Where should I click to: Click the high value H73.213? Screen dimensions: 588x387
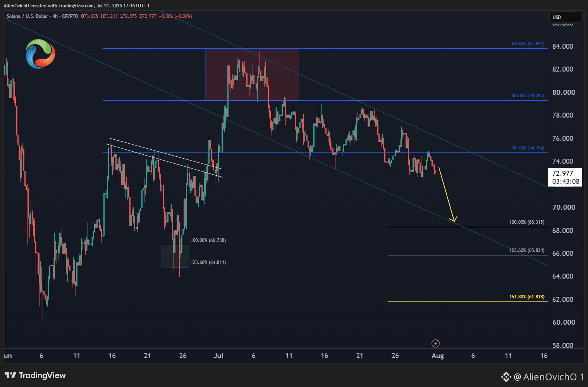[109, 16]
